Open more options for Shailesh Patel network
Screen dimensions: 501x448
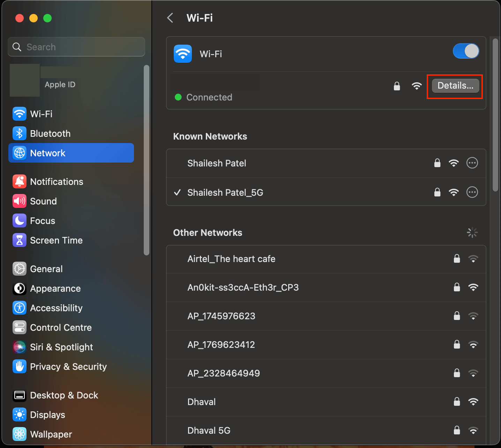[x=472, y=163]
